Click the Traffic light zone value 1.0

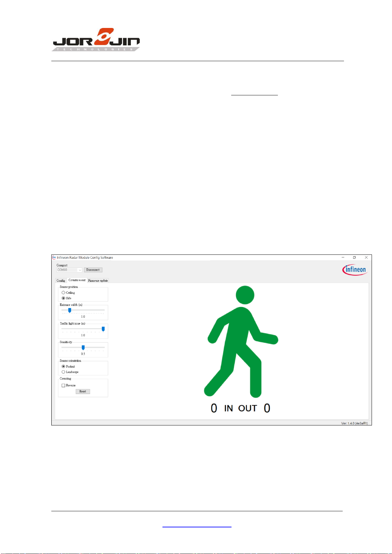pos(83,335)
